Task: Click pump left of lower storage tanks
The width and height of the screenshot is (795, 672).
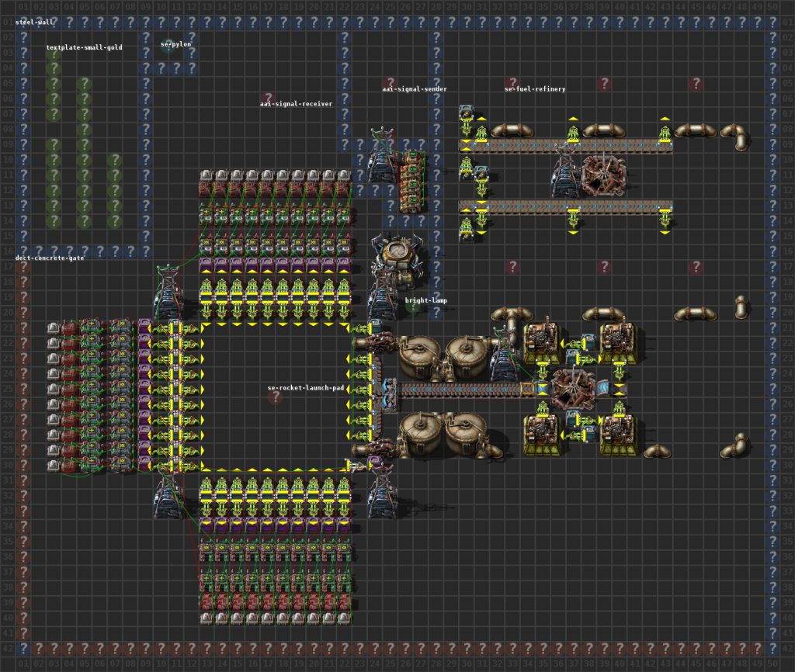Action: (375, 449)
